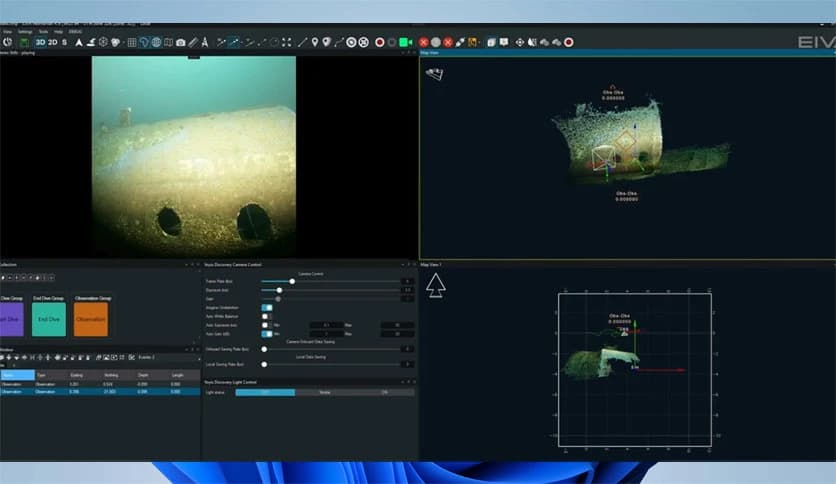
Task: Open Light Control panel dropdown arrow
Action: tap(402, 382)
